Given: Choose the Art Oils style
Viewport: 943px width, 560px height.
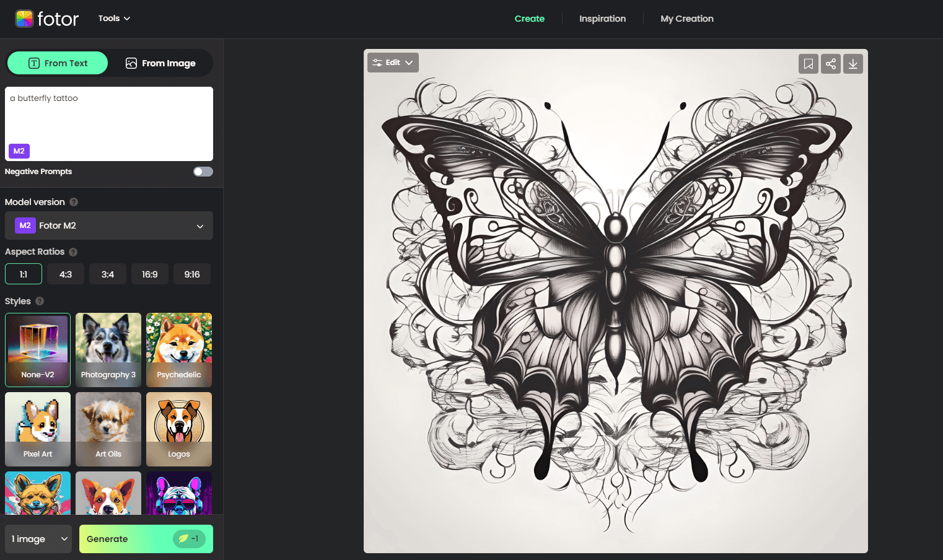Looking at the screenshot, I should click(x=108, y=429).
